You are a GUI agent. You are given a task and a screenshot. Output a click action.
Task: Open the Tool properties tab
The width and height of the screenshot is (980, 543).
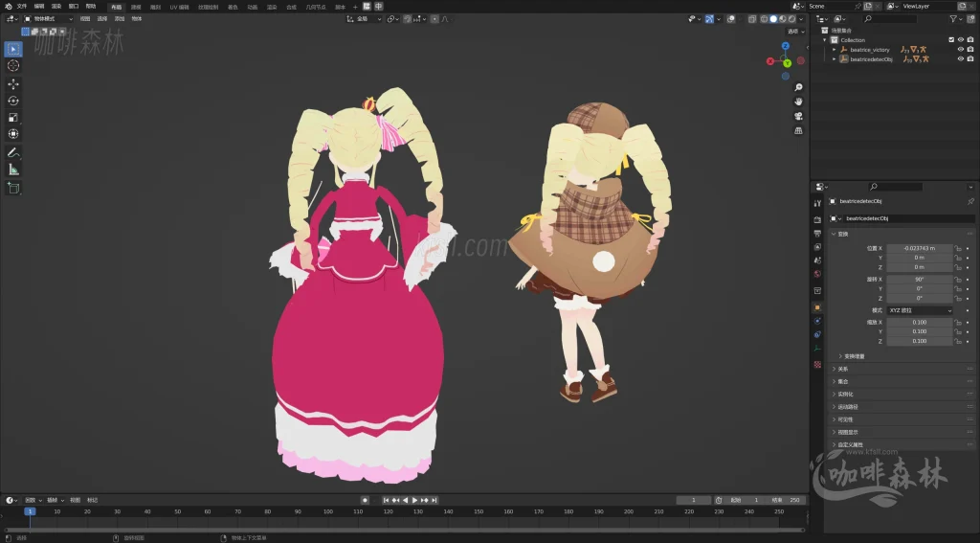817,203
